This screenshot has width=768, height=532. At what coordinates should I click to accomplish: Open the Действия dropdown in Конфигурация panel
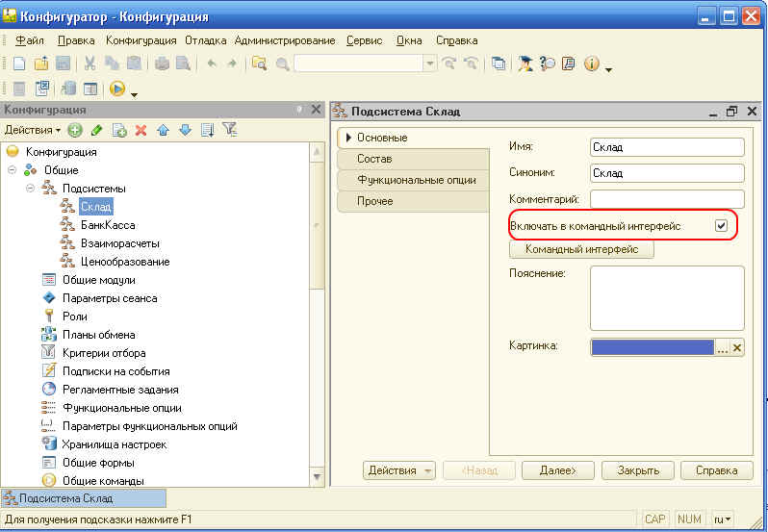tap(33, 130)
